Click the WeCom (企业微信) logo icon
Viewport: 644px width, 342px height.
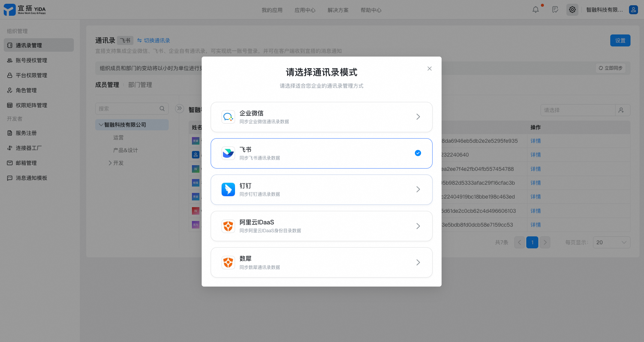click(x=228, y=117)
